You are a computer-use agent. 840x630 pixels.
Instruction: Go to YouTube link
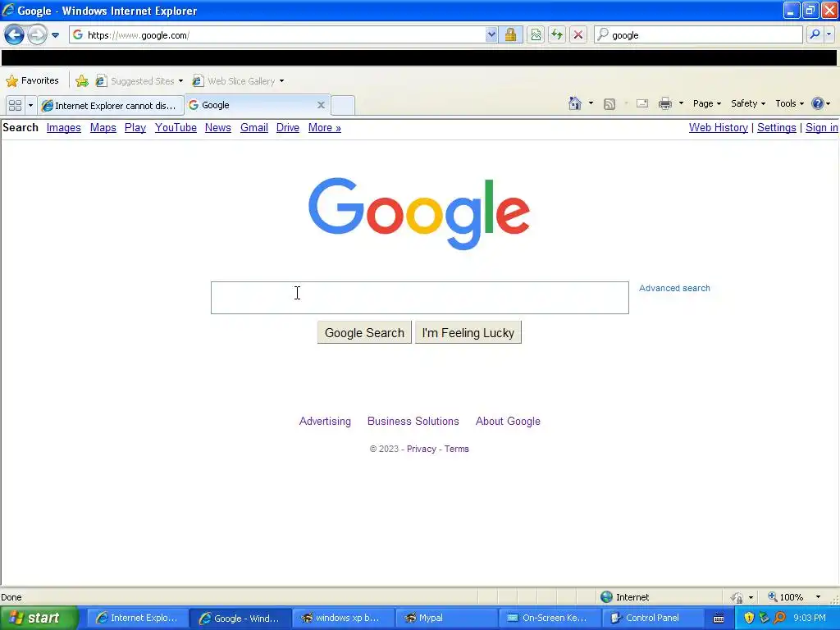(176, 127)
